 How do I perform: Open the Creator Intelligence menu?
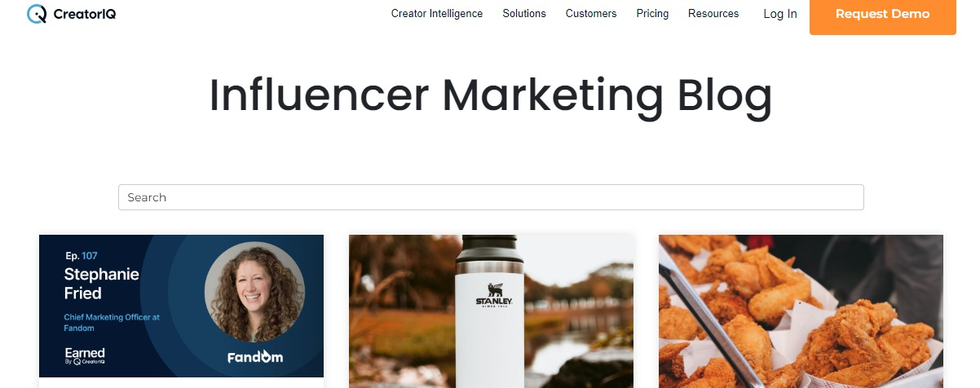437,14
